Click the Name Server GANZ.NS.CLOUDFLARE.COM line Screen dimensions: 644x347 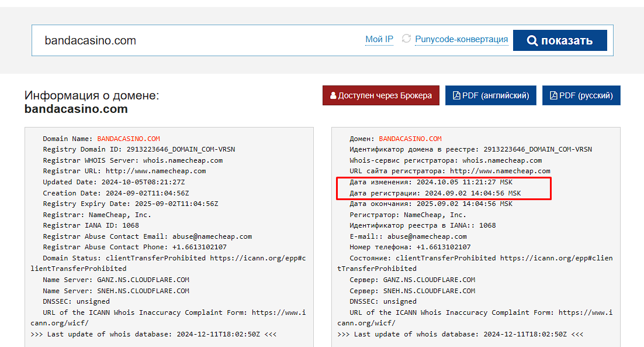116,280
